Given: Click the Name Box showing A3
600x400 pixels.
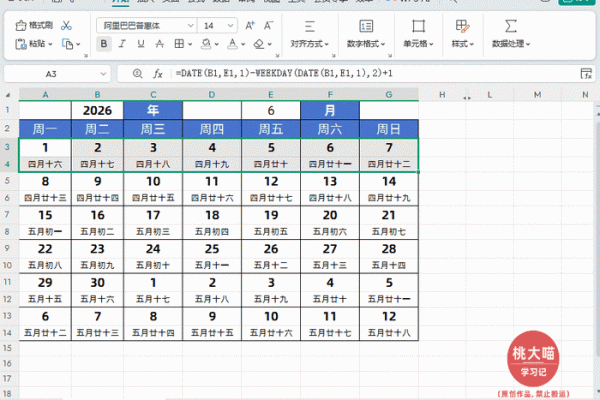Looking at the screenshot, I should tap(50, 74).
